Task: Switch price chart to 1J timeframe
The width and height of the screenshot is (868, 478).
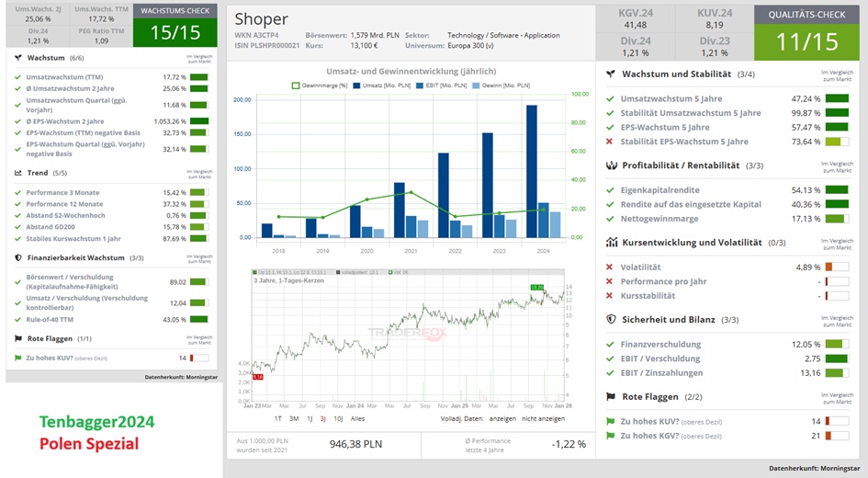Action: point(310,418)
